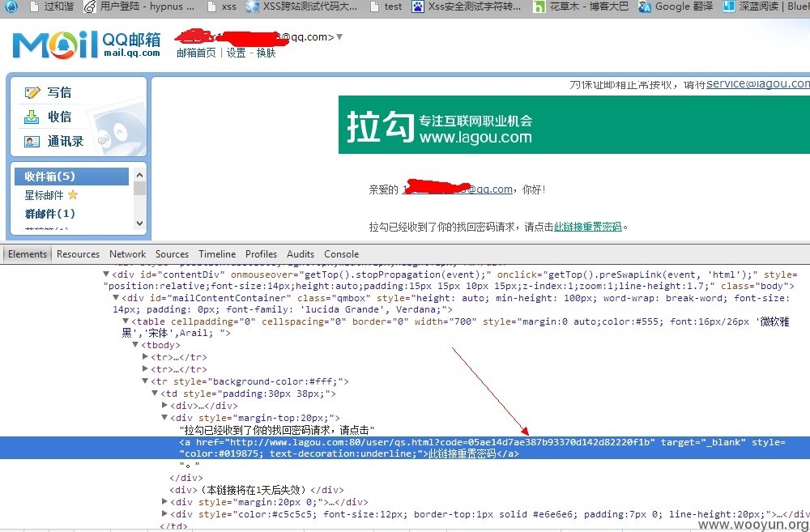Collapse the tbody node

pos(134,344)
